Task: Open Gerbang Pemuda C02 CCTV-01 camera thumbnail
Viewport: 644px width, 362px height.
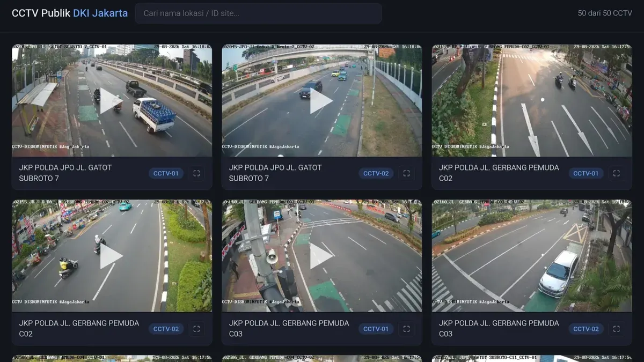Action: coord(532,100)
